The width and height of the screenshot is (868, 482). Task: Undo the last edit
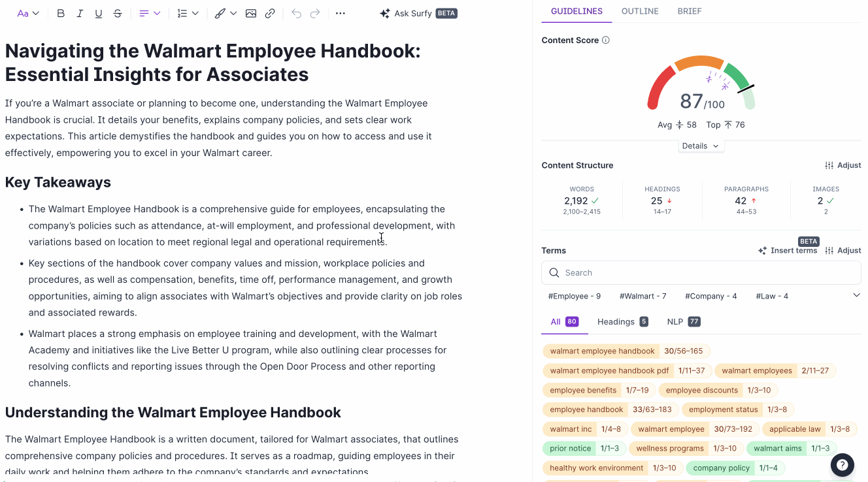tap(296, 13)
